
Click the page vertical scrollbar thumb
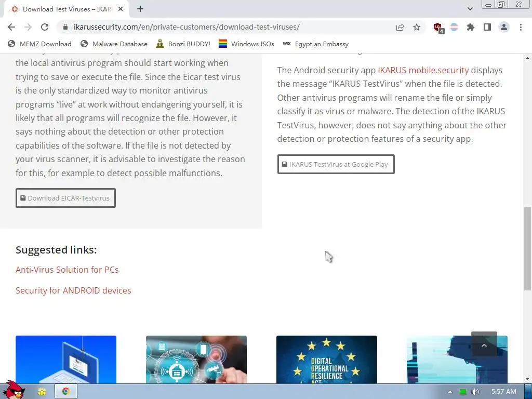[x=528, y=248]
